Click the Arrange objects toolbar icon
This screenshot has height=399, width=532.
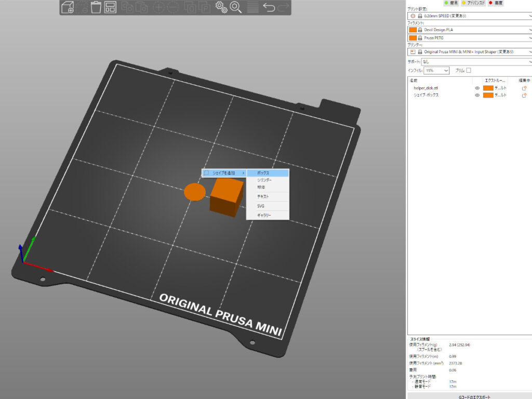[110, 7]
